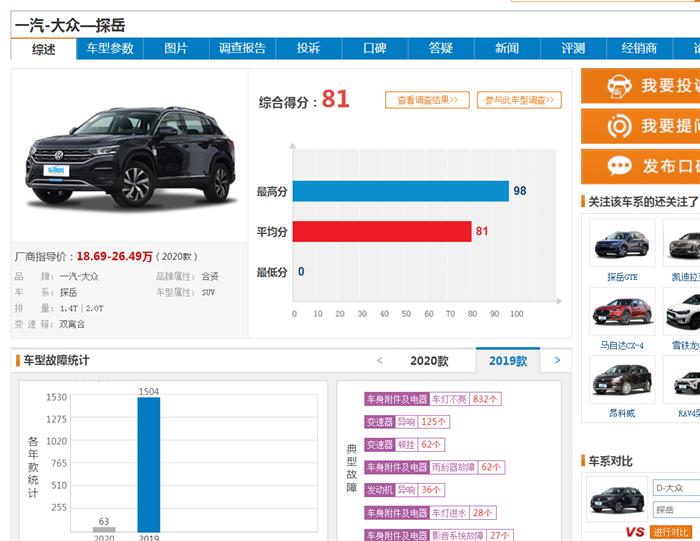Viewport: 700px width, 541px height.
Task: Open the 发动机 异响 36个 fault tag
Action: tap(404, 490)
